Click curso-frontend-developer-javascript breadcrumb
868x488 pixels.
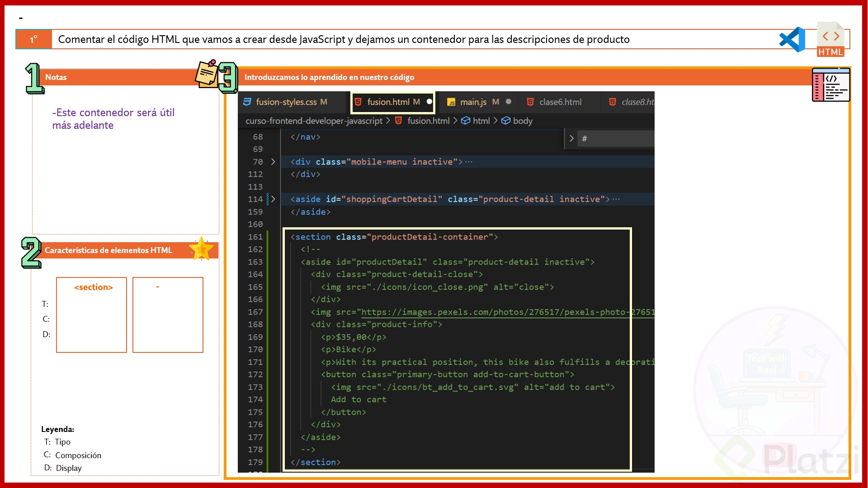314,121
